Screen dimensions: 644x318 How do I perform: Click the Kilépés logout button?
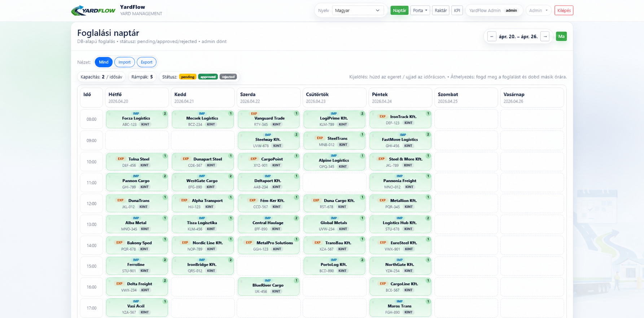pos(564,10)
